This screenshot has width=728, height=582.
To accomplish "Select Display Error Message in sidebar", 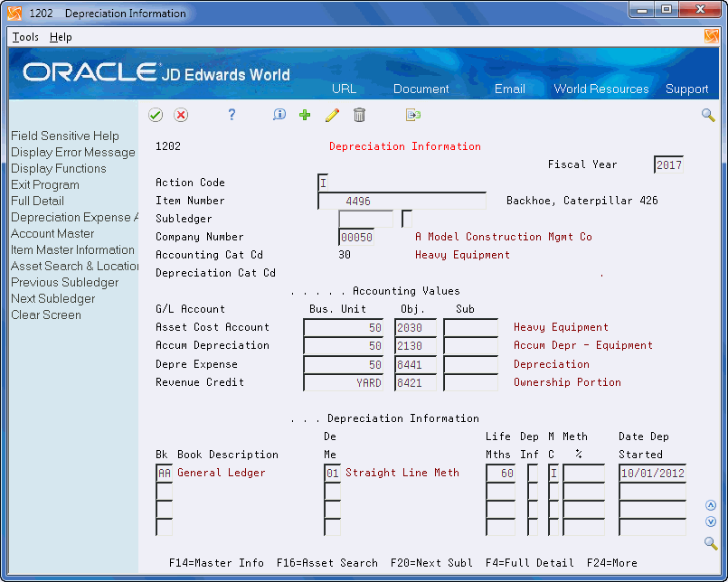I will [x=73, y=152].
